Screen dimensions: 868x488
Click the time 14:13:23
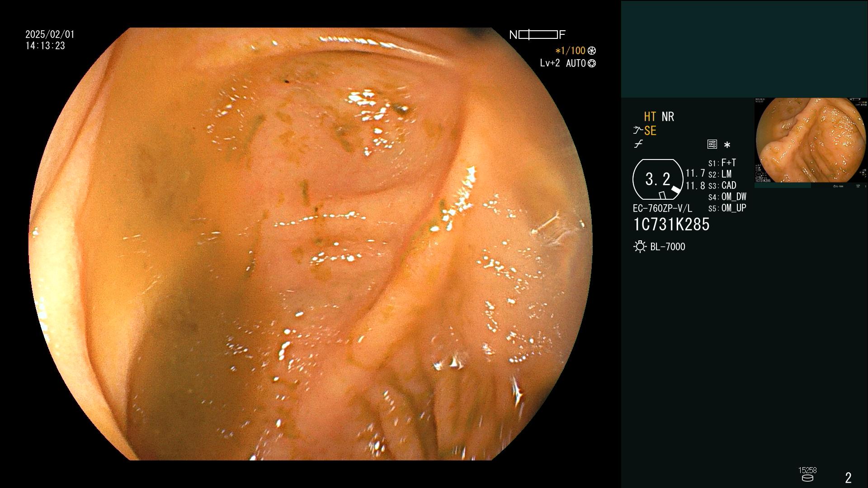point(45,46)
